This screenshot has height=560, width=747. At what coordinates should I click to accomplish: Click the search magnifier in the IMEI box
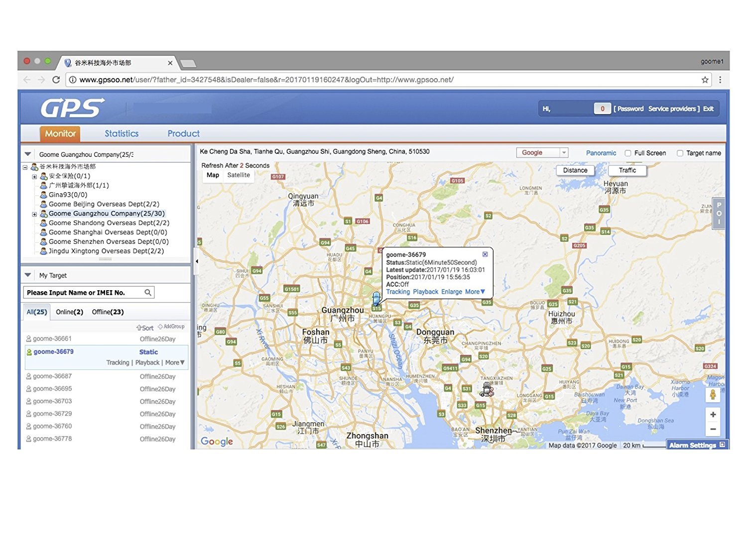[x=148, y=293]
